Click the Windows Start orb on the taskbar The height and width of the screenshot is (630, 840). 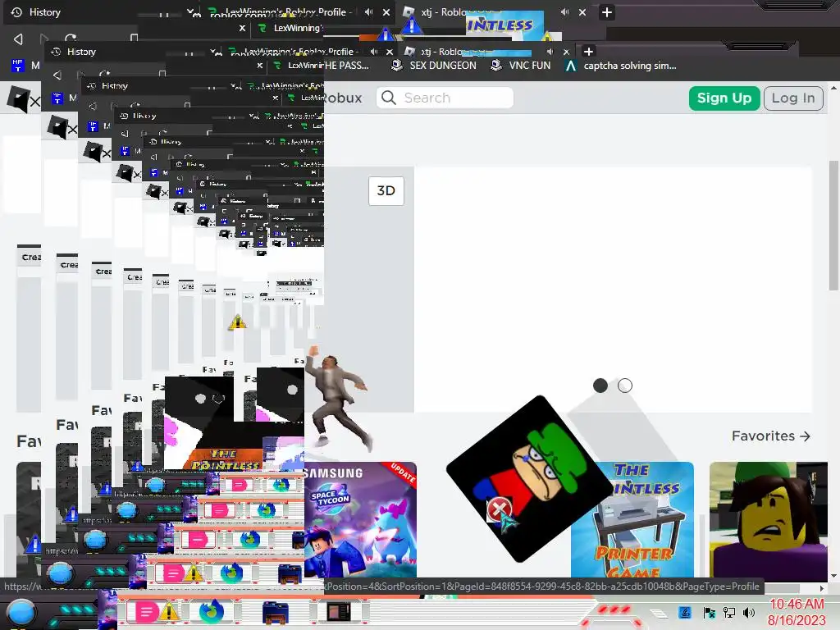coord(21,612)
